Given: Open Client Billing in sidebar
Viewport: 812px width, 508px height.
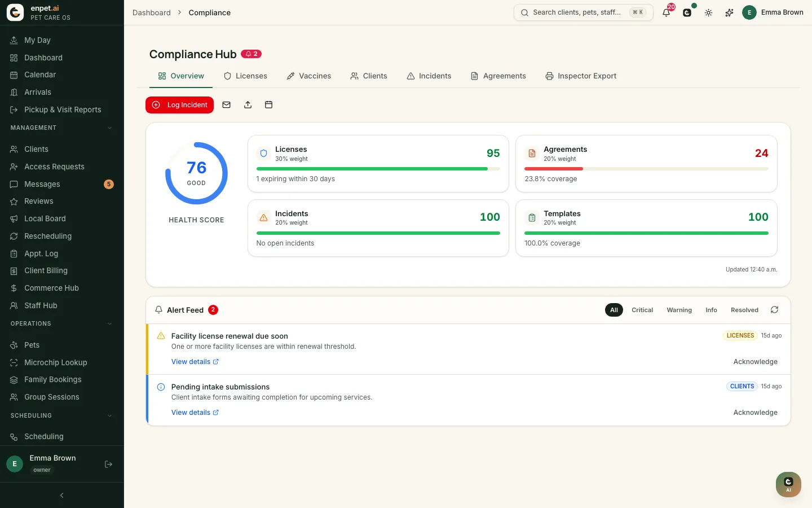Looking at the screenshot, I should coord(62,270).
